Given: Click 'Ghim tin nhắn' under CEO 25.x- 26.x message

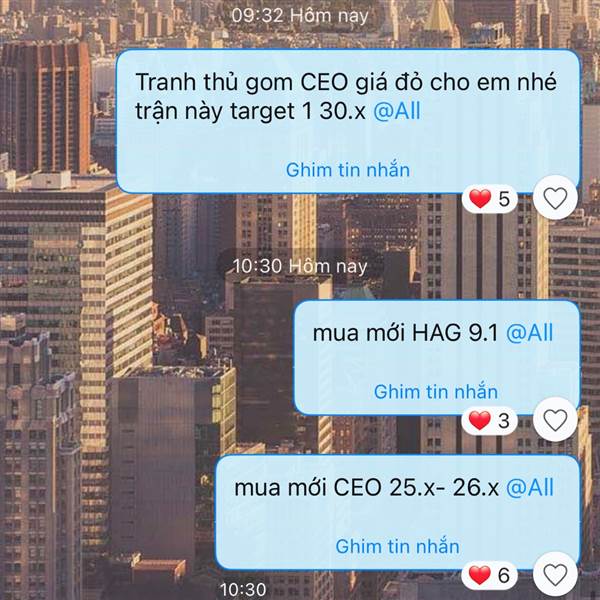Looking at the screenshot, I should coord(397,546).
